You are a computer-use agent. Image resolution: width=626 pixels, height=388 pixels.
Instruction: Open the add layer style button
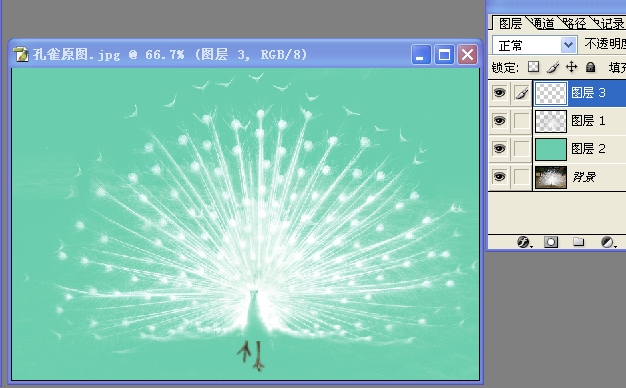pyautogui.click(x=524, y=242)
